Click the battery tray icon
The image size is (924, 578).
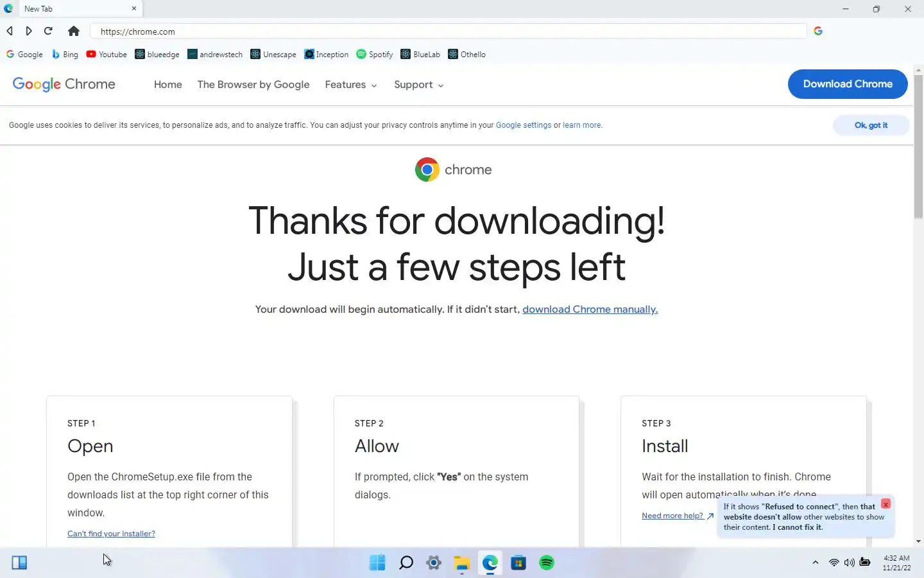point(865,563)
